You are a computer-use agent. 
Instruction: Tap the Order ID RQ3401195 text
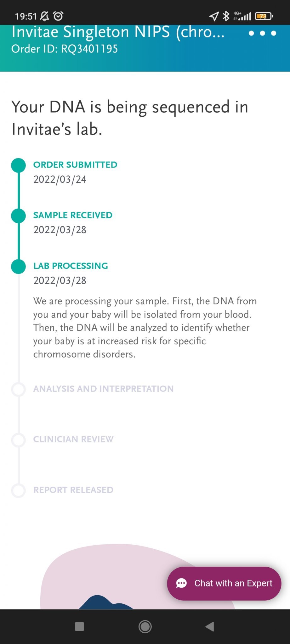pyautogui.click(x=65, y=49)
